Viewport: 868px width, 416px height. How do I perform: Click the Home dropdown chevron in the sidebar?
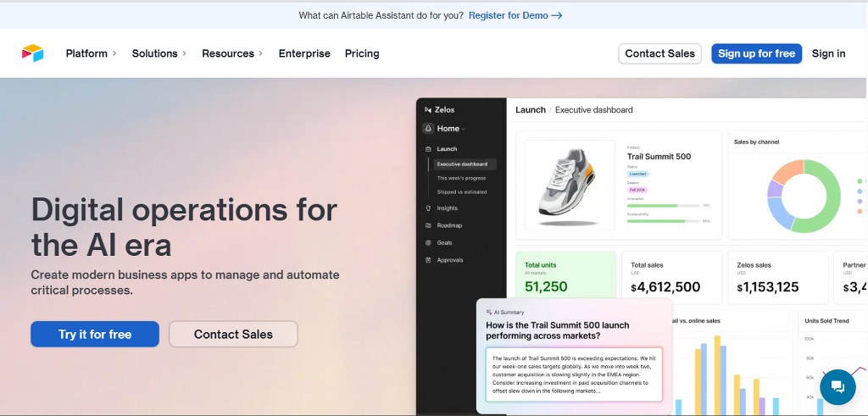point(464,129)
